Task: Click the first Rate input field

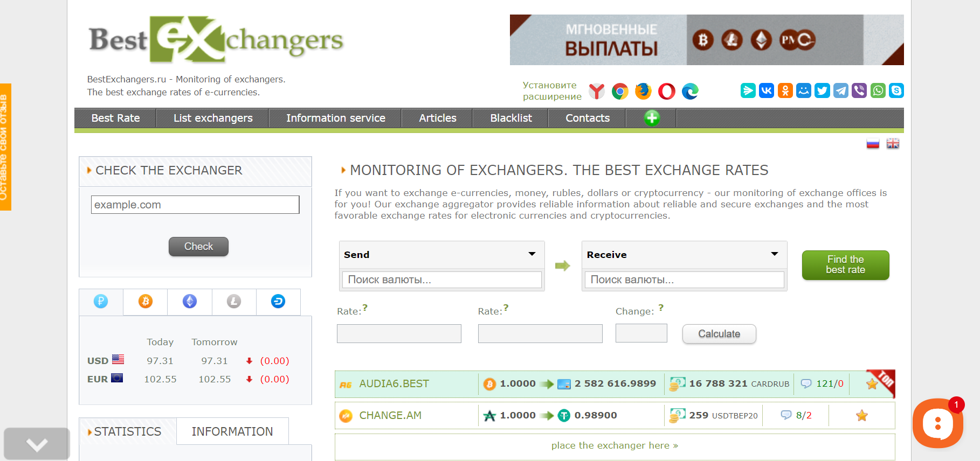Action: (x=399, y=333)
